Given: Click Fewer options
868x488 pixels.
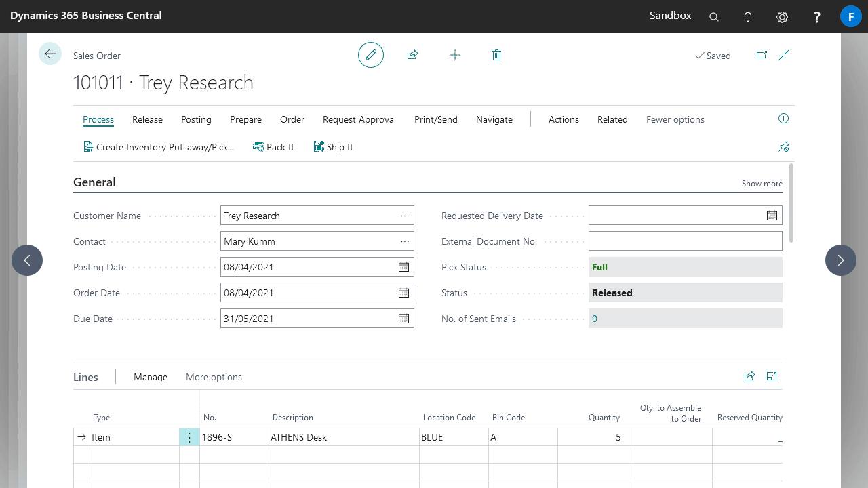Looking at the screenshot, I should point(675,119).
